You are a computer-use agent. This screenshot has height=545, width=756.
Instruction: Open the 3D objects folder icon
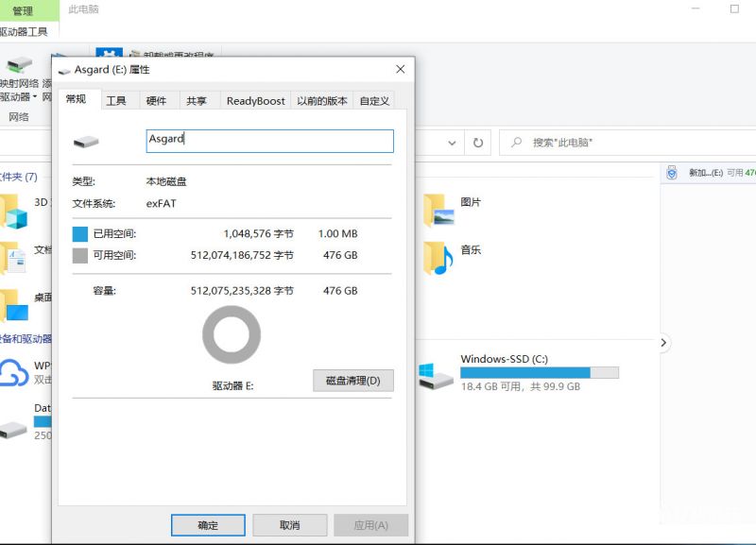14,211
